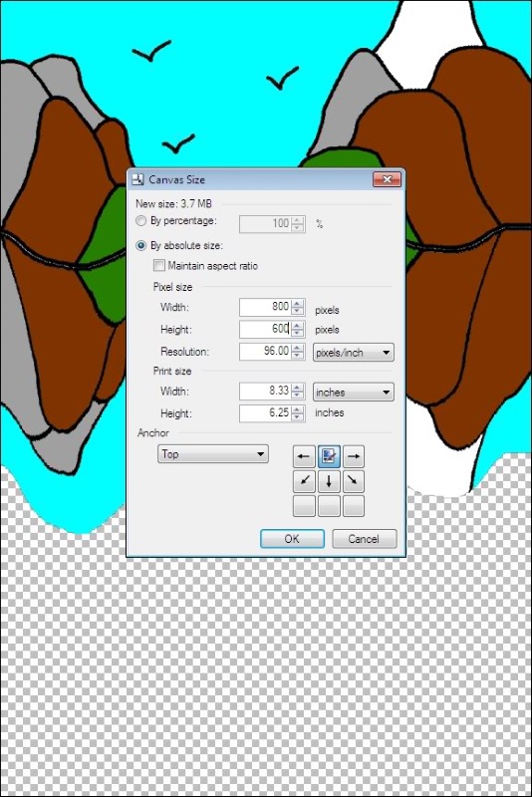
Task: Choose the By percentage radio option
Action: tap(141, 220)
